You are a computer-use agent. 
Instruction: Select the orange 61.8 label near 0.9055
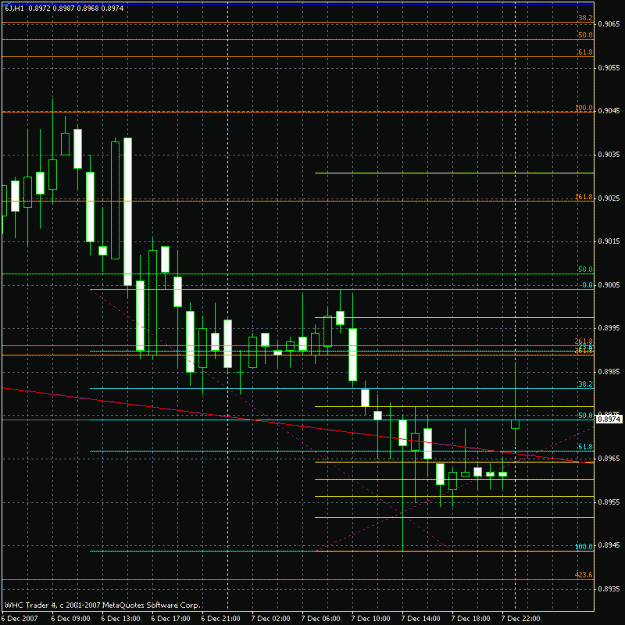click(x=585, y=52)
